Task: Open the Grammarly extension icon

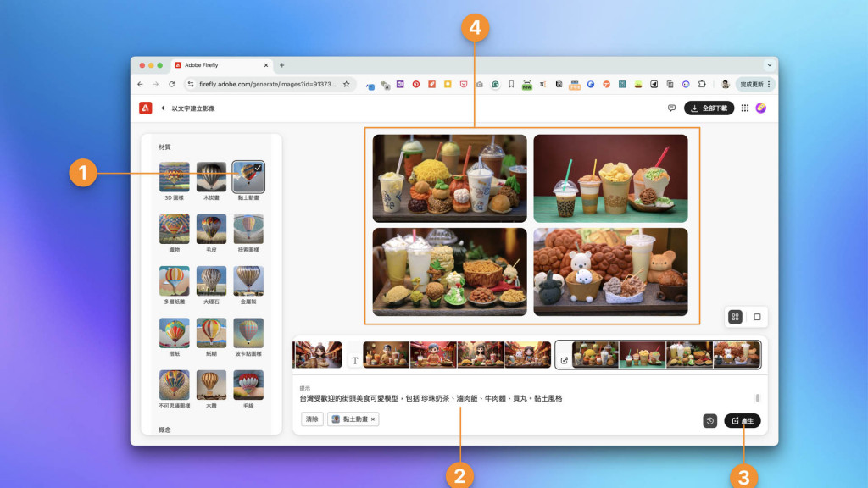Action: pyautogui.click(x=495, y=84)
